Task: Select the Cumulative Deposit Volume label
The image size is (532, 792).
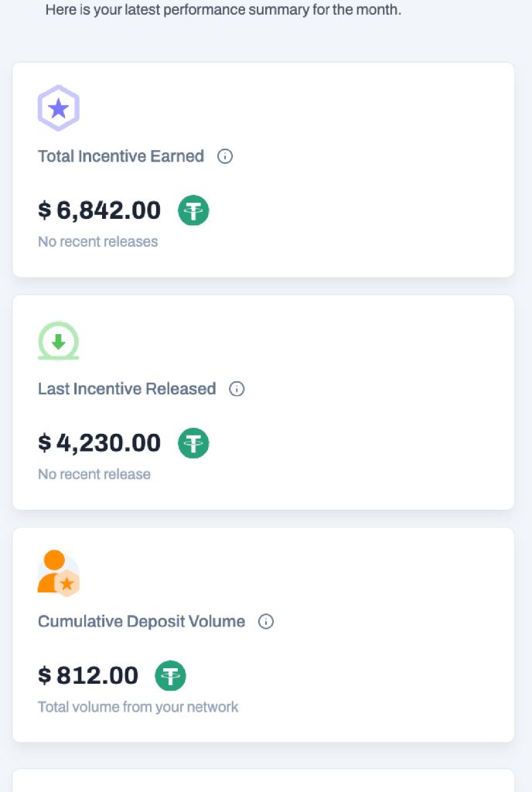Action: (x=142, y=621)
